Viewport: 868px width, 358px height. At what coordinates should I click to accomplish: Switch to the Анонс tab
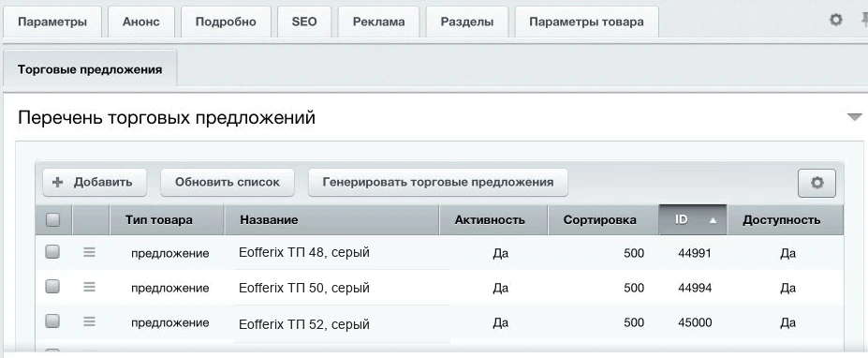click(x=141, y=22)
